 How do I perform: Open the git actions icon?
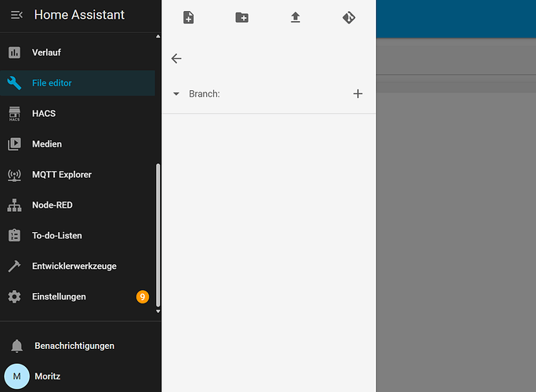(349, 17)
